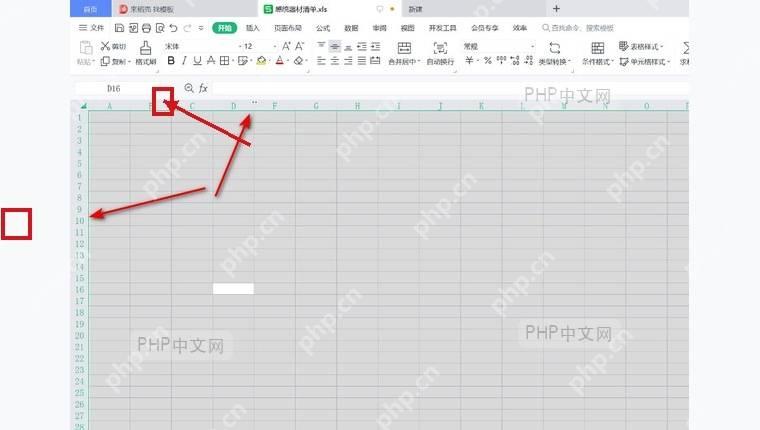Viewport: 760px width, 430px height.
Task: Switch to the 数据 (Data) tab
Action: pos(351,28)
